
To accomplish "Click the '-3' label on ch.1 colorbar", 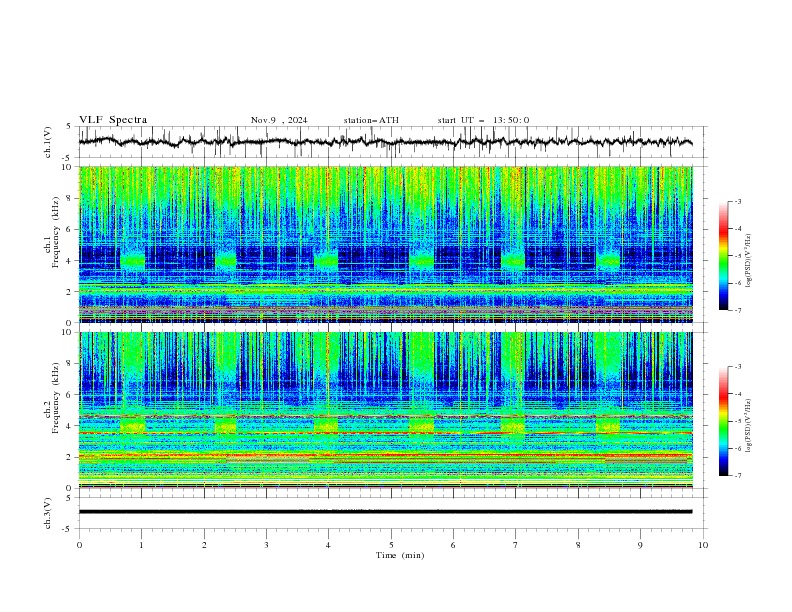I will click(x=737, y=201).
